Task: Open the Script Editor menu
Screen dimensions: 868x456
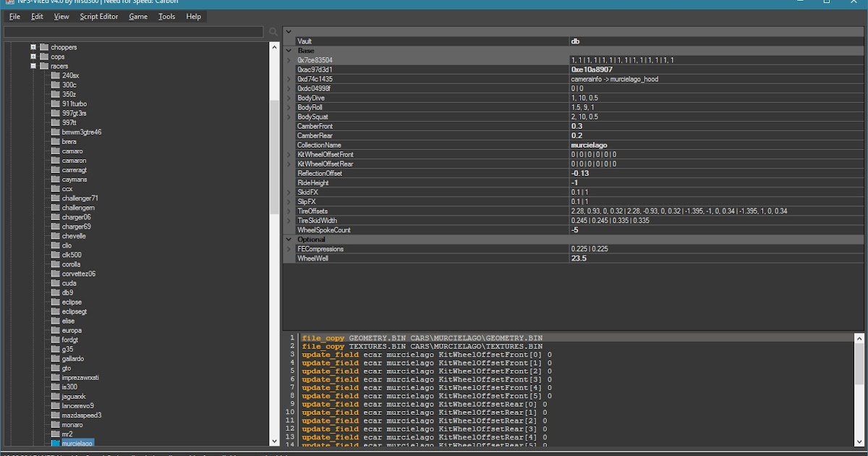Action: [99, 16]
